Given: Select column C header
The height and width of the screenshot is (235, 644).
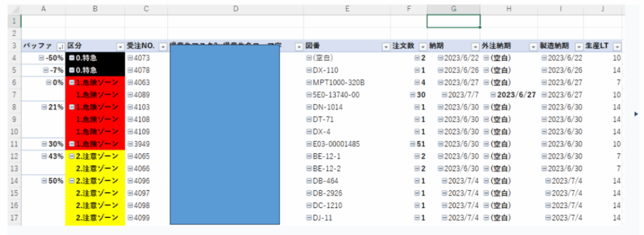Looking at the screenshot, I should [146, 9].
